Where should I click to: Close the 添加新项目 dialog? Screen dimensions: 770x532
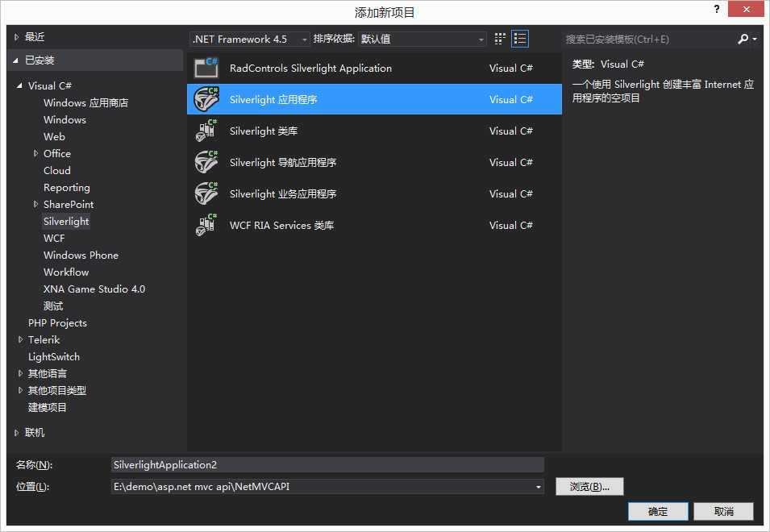pos(746,9)
